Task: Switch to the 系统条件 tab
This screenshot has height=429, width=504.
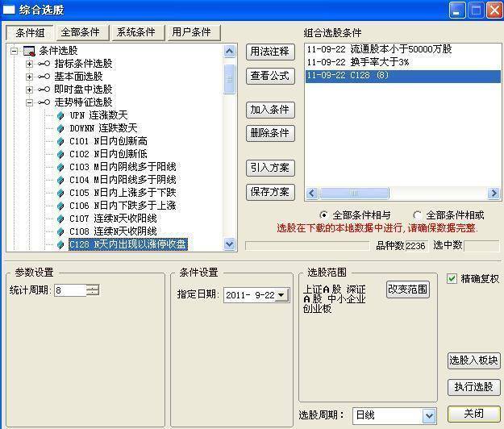Action: [x=138, y=32]
